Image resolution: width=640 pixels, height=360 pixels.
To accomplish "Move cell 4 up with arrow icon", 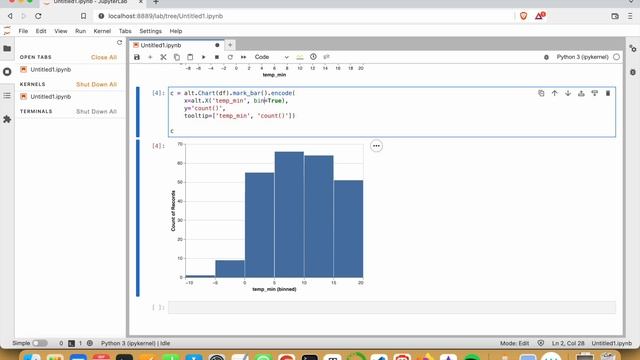I will click(x=554, y=93).
